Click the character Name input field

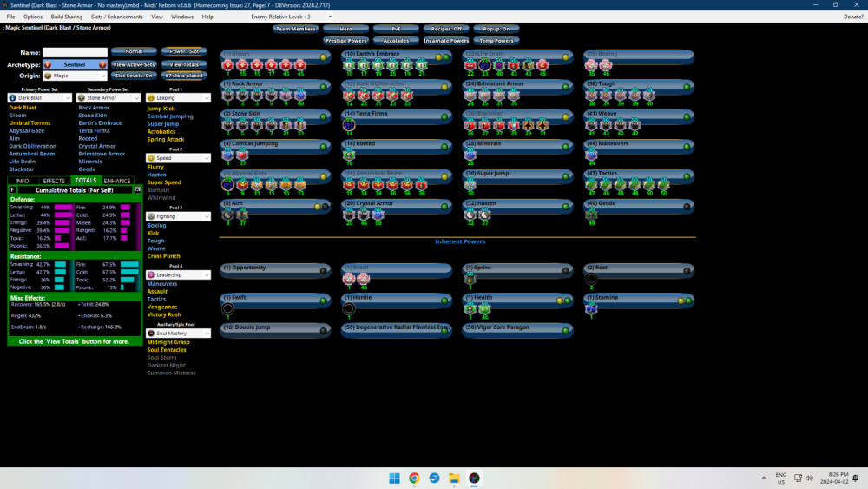[x=75, y=53]
